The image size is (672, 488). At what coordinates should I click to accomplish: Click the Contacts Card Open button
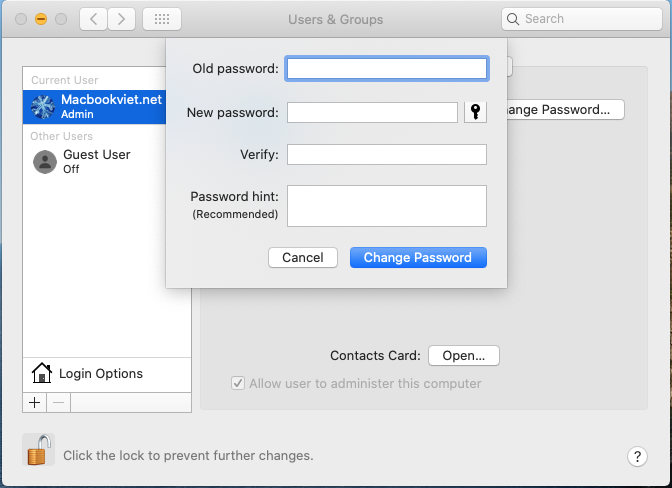(463, 355)
